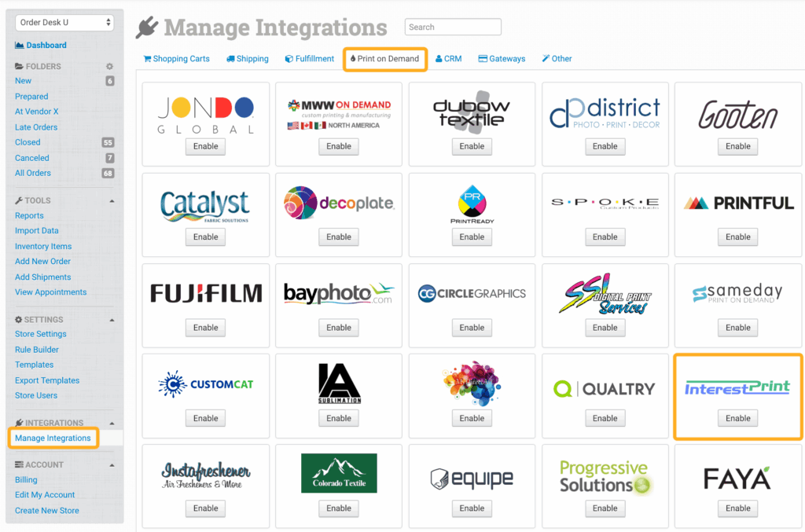Click the CustomCat logo
This screenshot has width=805, height=532.
206,385
